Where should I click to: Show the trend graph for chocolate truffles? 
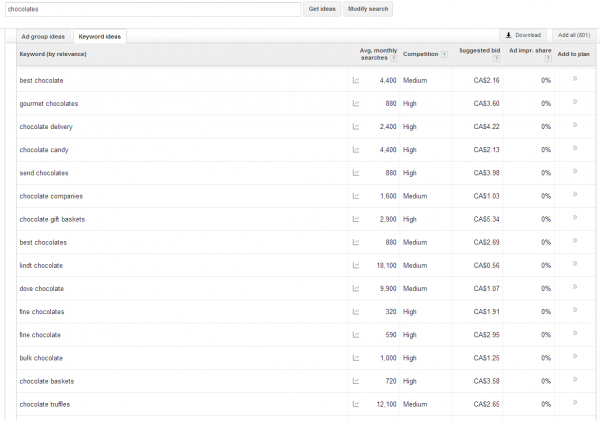[356, 404]
